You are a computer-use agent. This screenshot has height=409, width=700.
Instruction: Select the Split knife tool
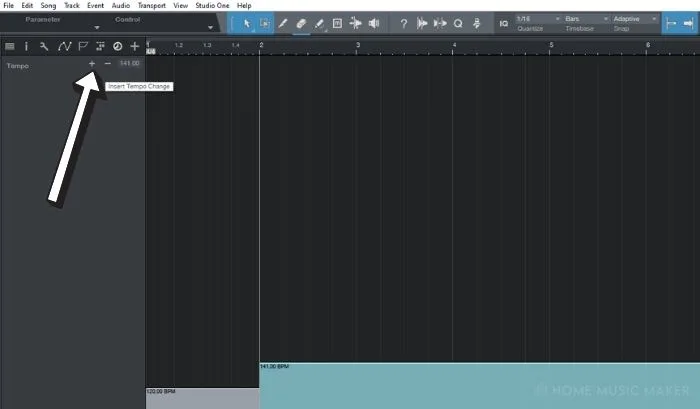pyautogui.click(x=283, y=23)
